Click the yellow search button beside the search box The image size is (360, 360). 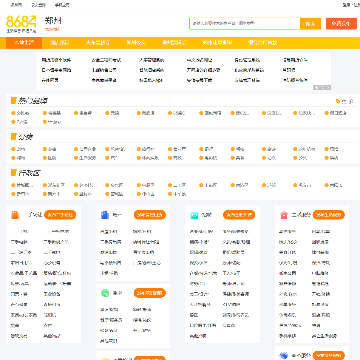(x=310, y=24)
